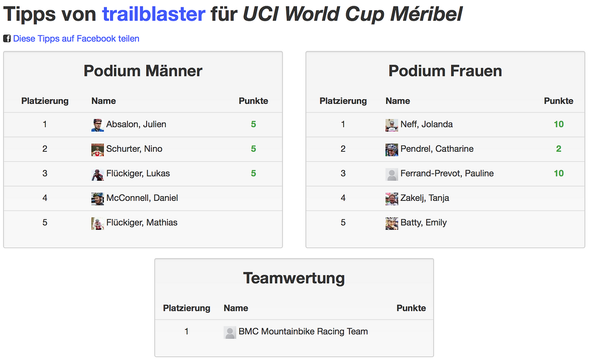589x364 pixels.
Task: Select the name Neff, Jolanda
Action: point(426,124)
